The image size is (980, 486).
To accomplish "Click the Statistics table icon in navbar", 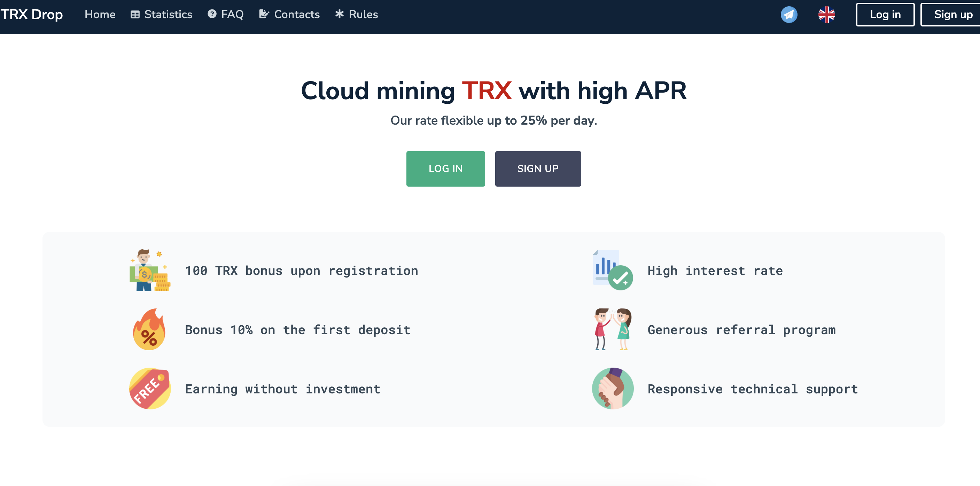I will click(x=135, y=15).
